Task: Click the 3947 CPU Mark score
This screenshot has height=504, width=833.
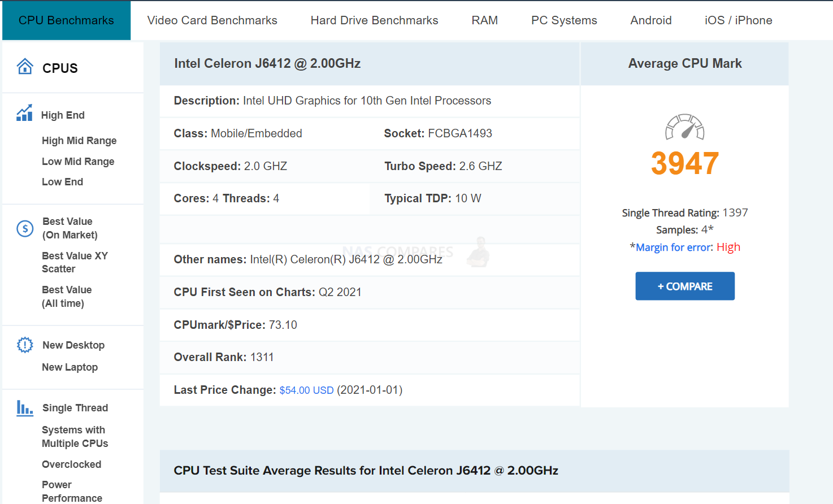Action: (685, 163)
